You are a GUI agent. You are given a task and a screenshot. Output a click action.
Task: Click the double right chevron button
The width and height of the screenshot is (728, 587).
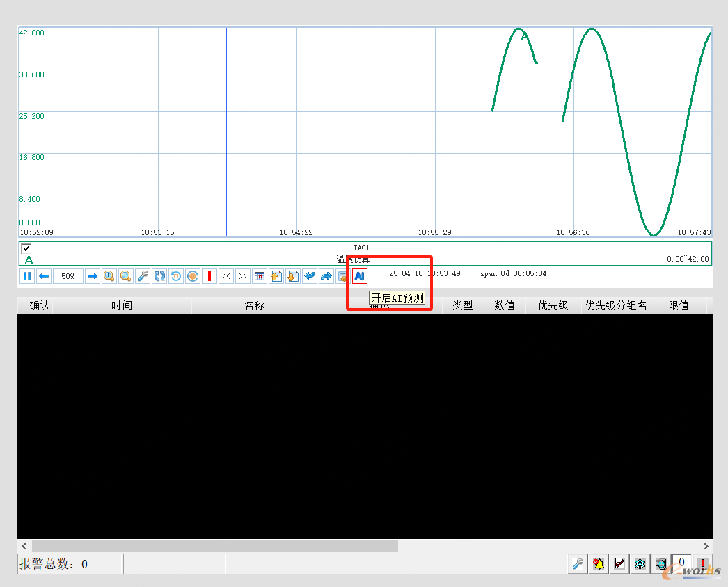tap(242, 276)
